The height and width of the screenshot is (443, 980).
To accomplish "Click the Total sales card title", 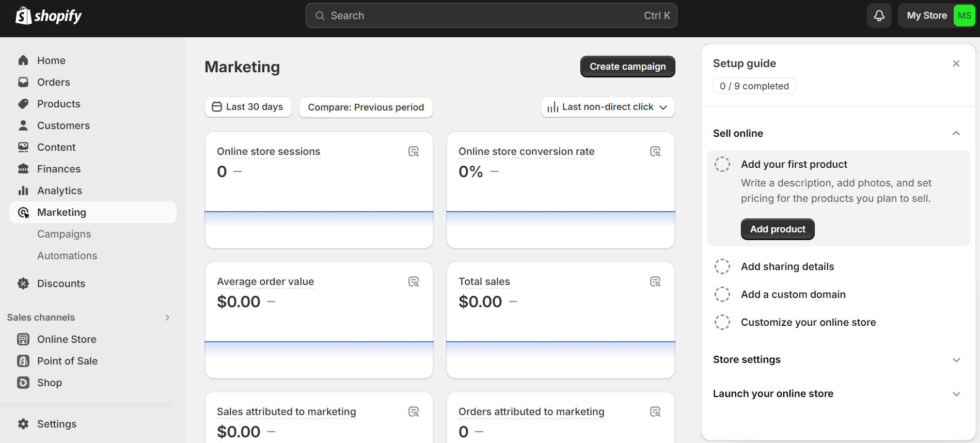I will tap(484, 281).
